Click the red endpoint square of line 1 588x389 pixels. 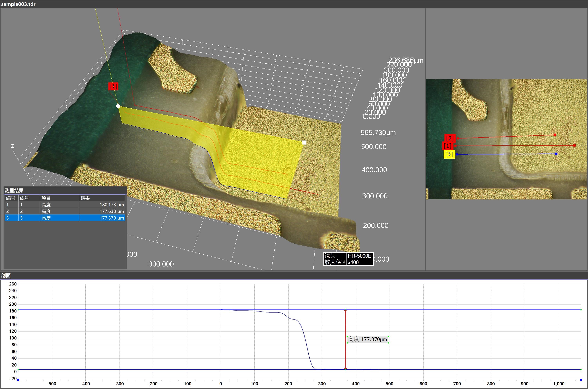[574, 145]
